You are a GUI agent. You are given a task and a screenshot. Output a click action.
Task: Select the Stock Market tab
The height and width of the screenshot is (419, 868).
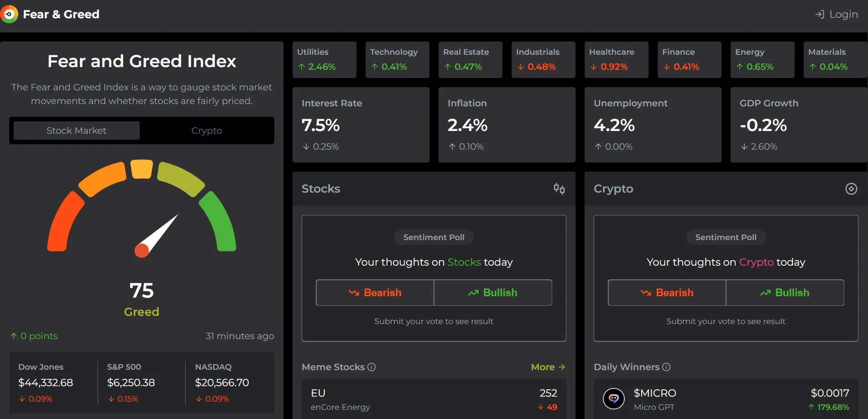pyautogui.click(x=76, y=131)
